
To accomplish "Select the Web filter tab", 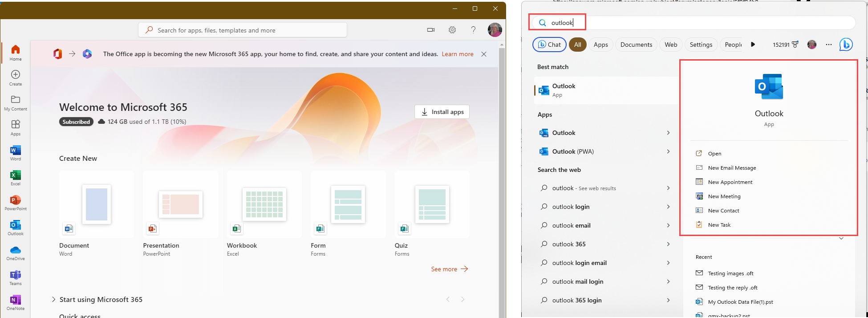I will (x=671, y=45).
